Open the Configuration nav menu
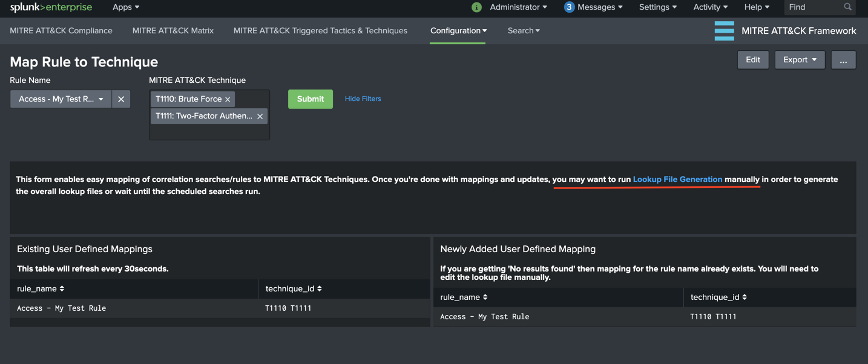Image resolution: width=868 pixels, height=364 pixels. tap(458, 31)
